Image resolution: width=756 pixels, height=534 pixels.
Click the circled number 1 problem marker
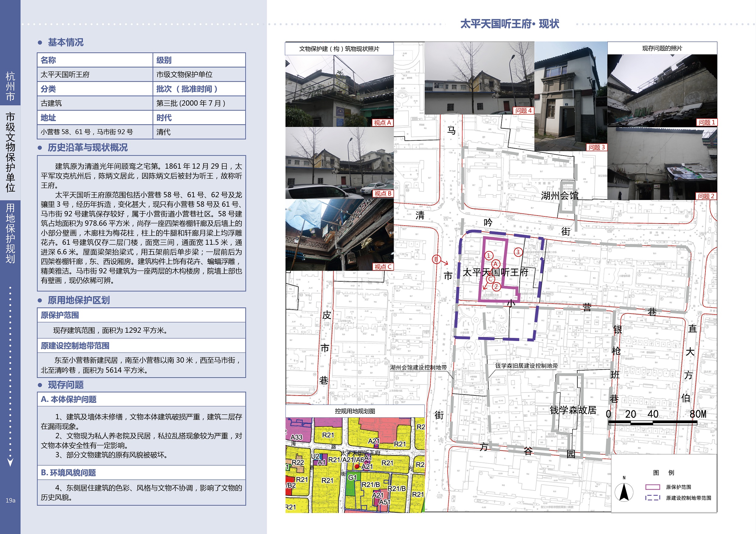click(489, 255)
